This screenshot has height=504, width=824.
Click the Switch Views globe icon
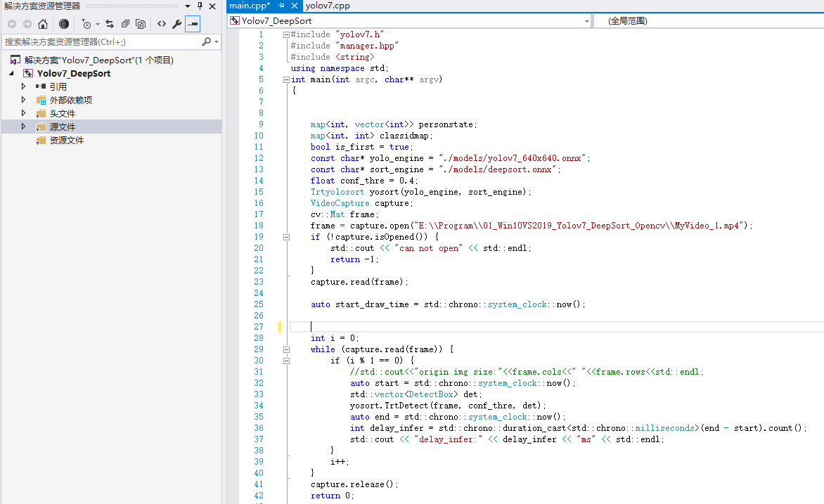tap(64, 24)
